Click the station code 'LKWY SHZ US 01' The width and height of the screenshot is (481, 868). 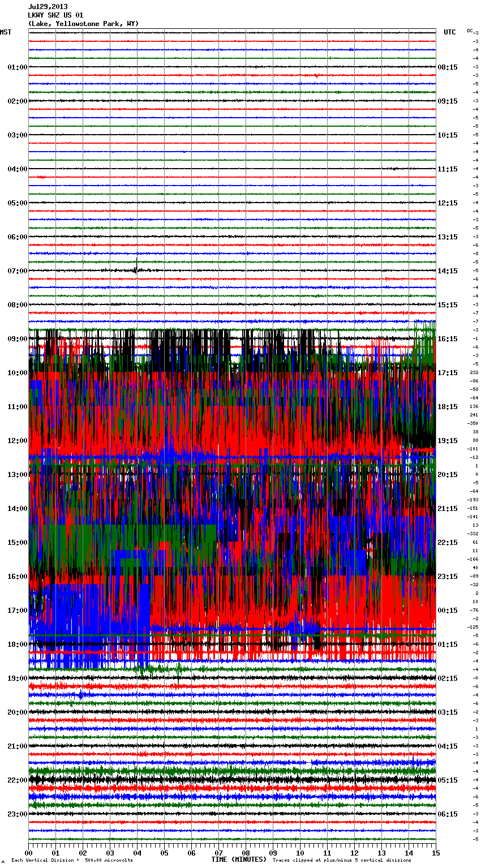point(55,15)
